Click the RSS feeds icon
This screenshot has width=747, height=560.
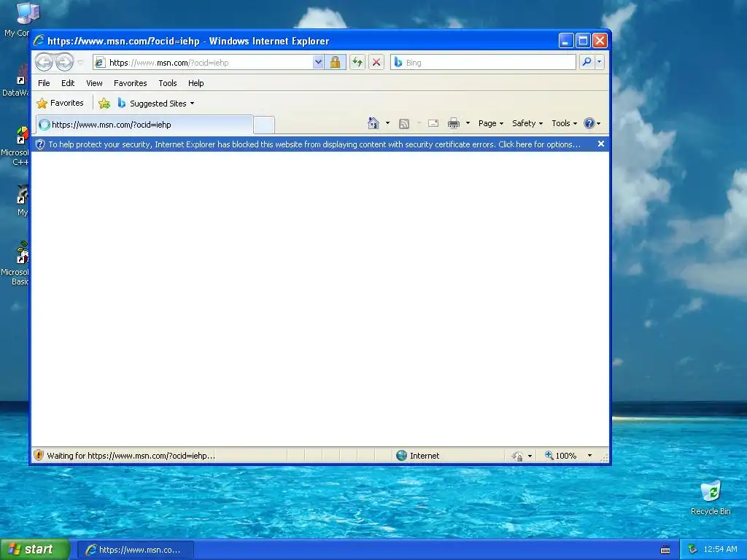(404, 124)
